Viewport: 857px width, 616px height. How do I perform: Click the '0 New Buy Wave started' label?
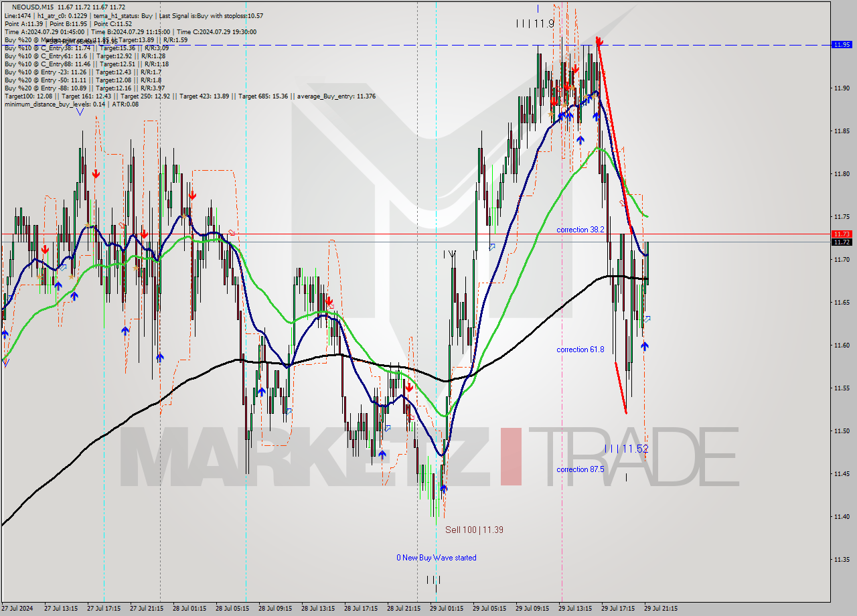pyautogui.click(x=437, y=558)
